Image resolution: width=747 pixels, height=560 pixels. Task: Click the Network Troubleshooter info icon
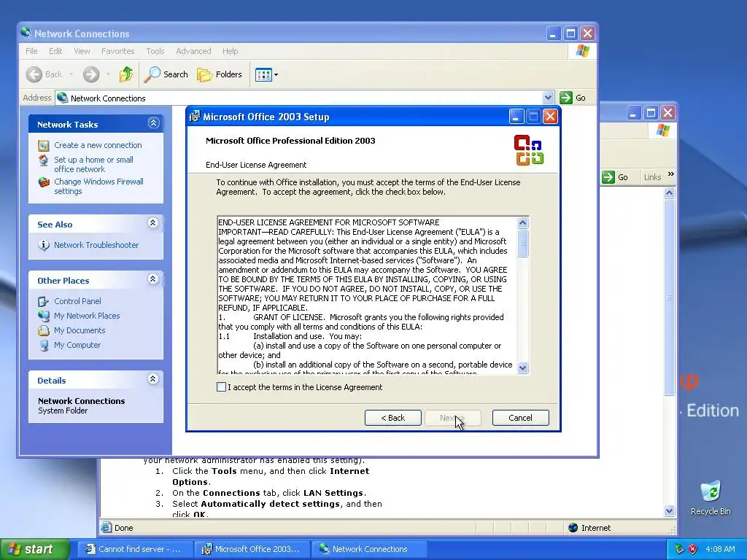coord(43,245)
